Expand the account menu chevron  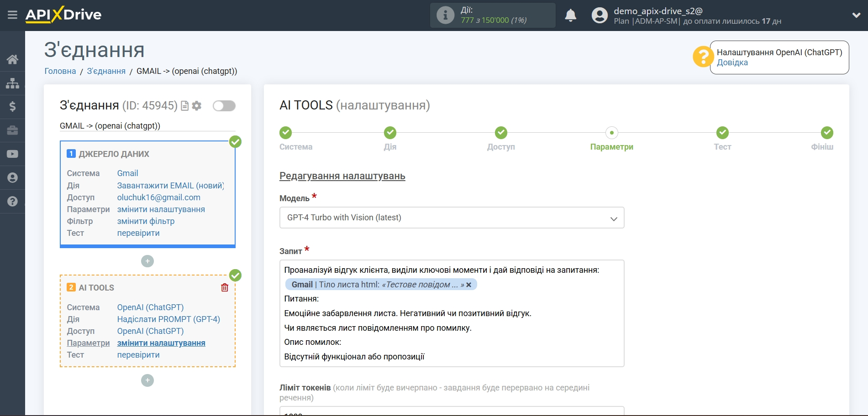tap(856, 15)
